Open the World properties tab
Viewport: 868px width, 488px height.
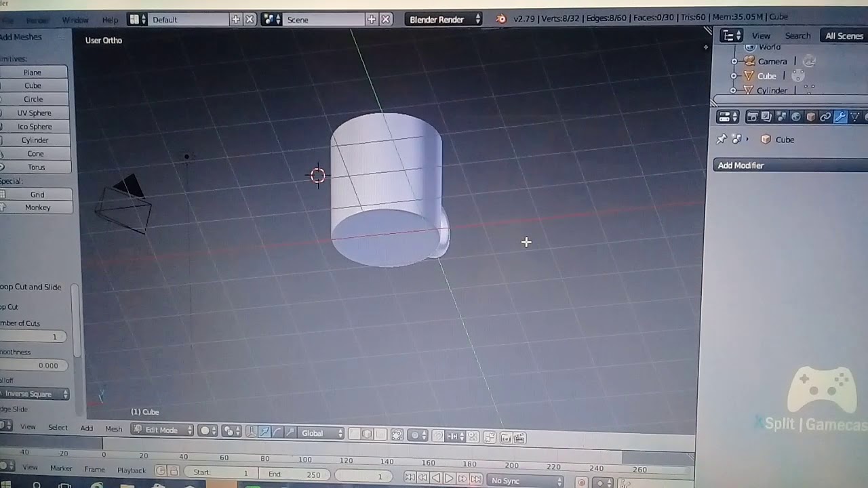pos(796,117)
